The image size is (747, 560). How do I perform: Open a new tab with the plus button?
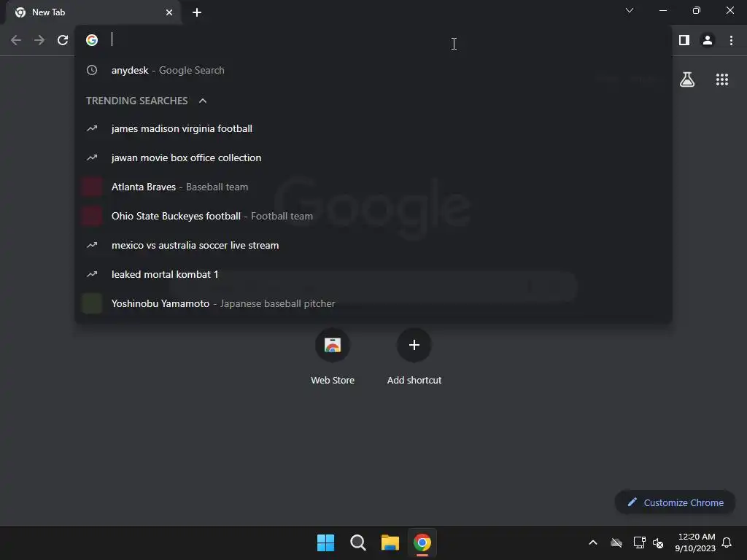tap(197, 12)
